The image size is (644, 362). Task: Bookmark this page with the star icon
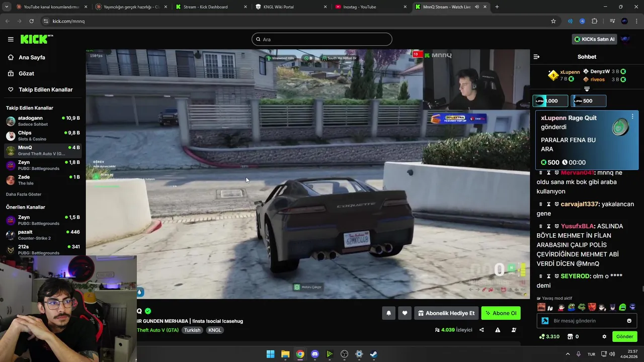[x=553, y=21]
